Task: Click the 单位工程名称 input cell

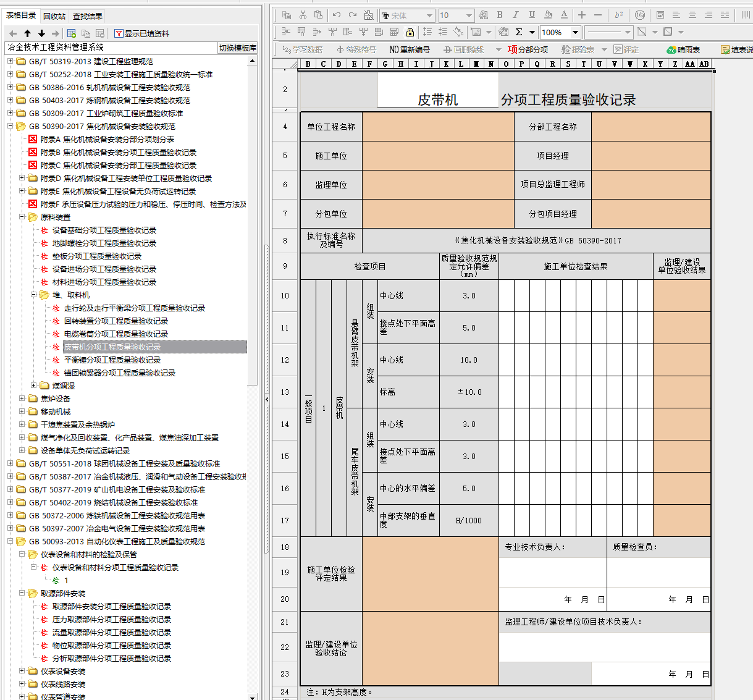Action: 438,127
